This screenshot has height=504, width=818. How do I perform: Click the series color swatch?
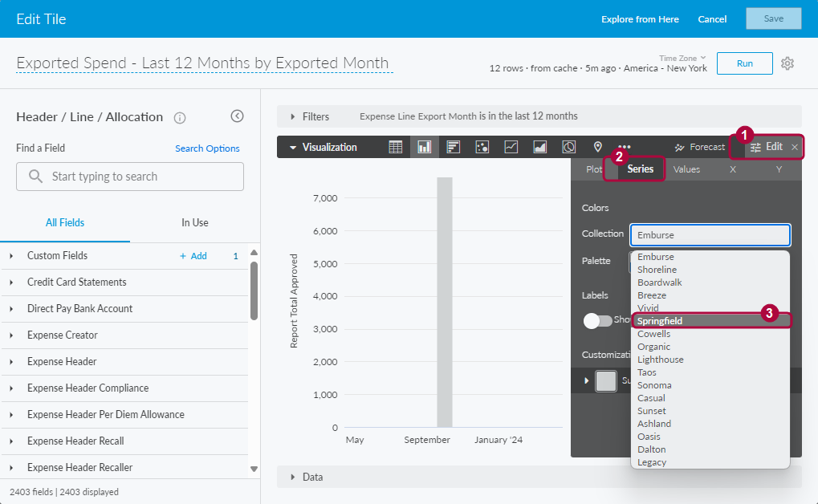coord(606,380)
